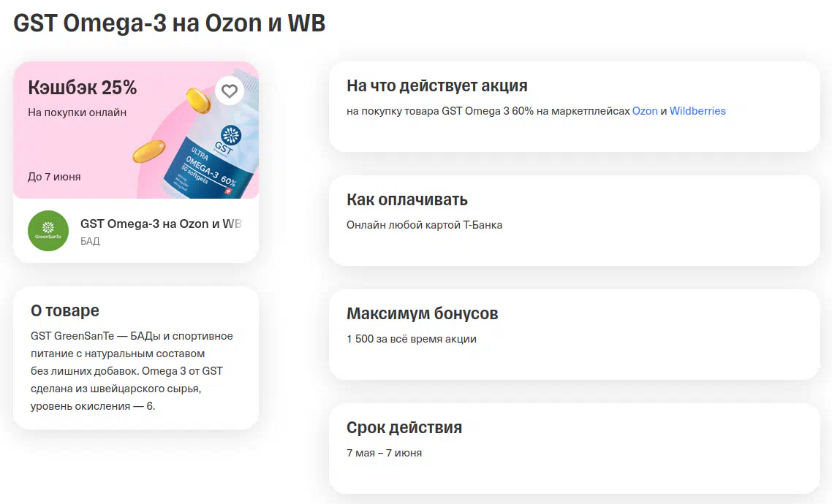832x504 pixels.
Task: Click the upper yellow softgel capsule image
Action: [x=198, y=99]
